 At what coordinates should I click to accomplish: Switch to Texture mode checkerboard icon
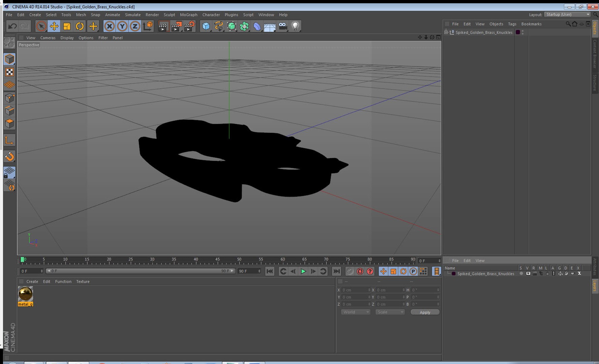9,72
